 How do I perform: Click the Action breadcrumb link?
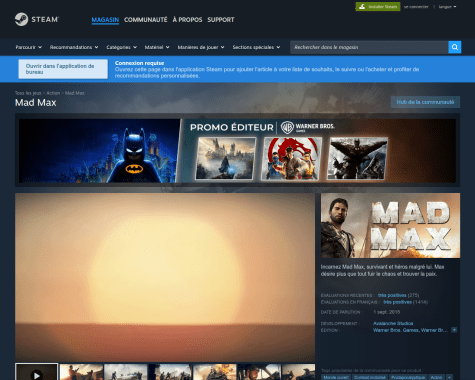53,93
